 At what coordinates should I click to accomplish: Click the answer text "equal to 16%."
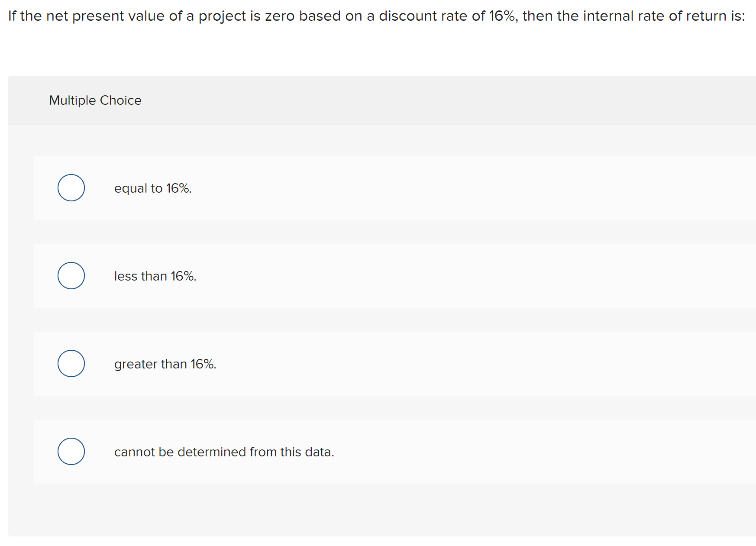pyautogui.click(x=152, y=188)
